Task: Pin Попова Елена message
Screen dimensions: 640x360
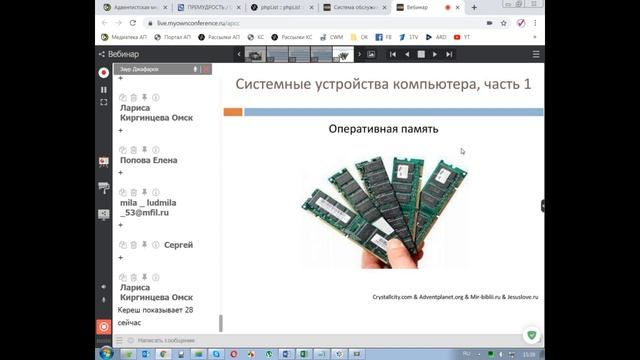Action: click(144, 149)
